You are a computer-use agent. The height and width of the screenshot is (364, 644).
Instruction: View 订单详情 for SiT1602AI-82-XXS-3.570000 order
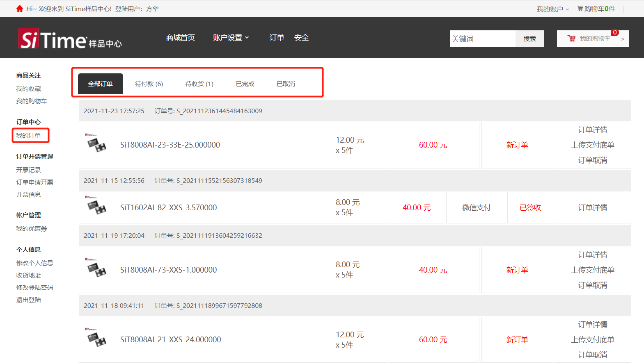pyautogui.click(x=593, y=208)
